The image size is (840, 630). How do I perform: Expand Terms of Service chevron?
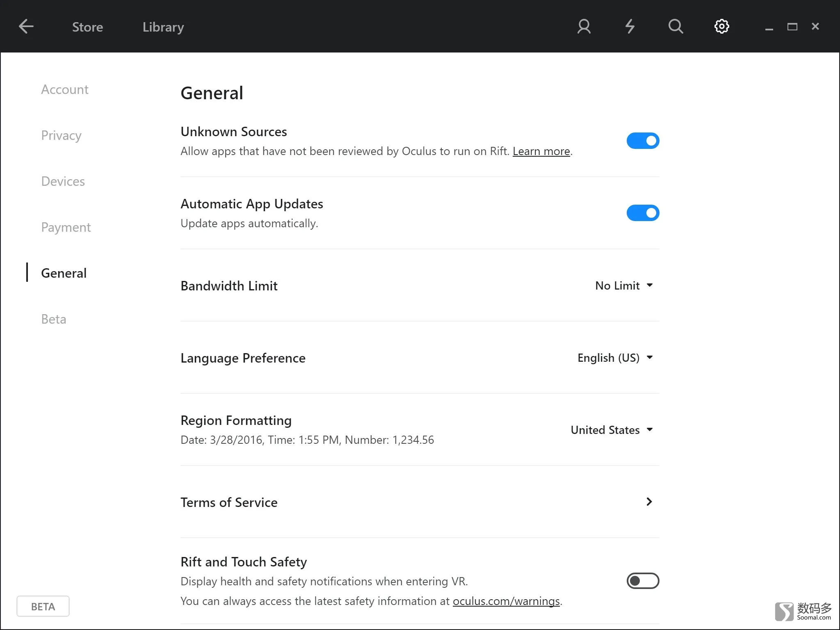pos(649,502)
